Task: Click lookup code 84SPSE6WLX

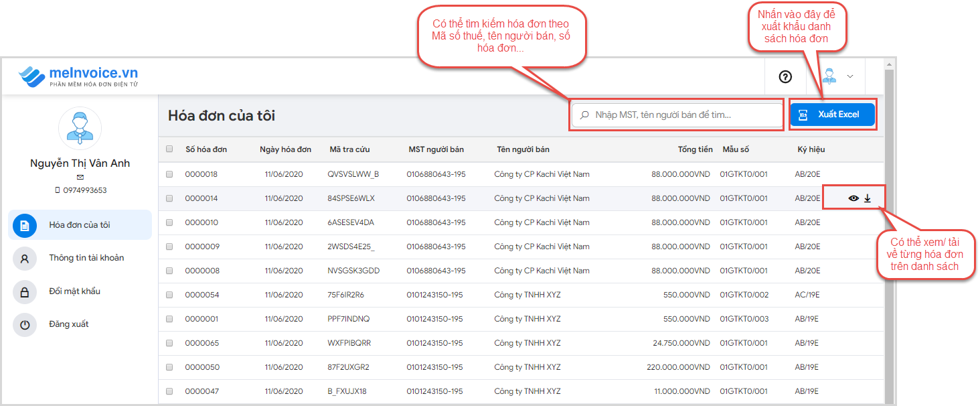Action: (351, 198)
